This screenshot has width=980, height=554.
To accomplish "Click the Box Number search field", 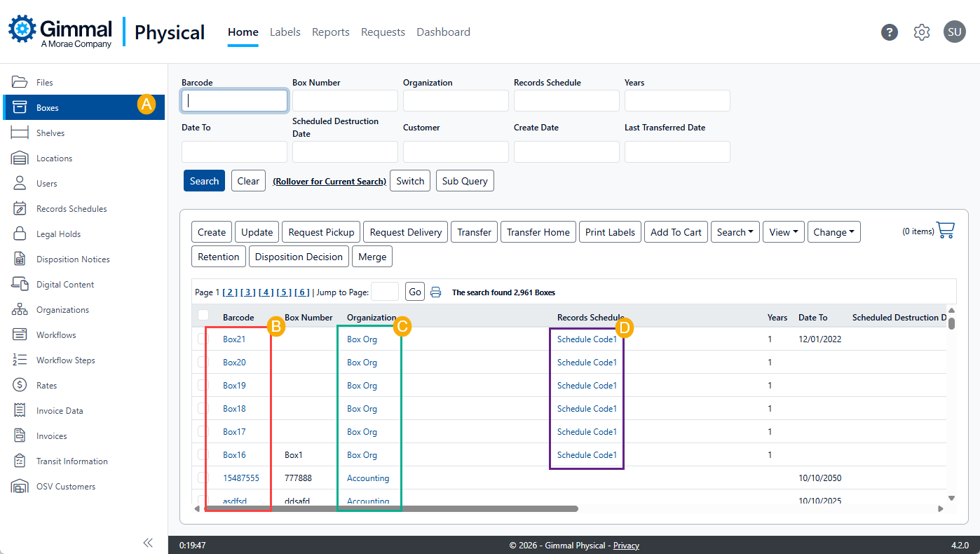I will (x=345, y=101).
